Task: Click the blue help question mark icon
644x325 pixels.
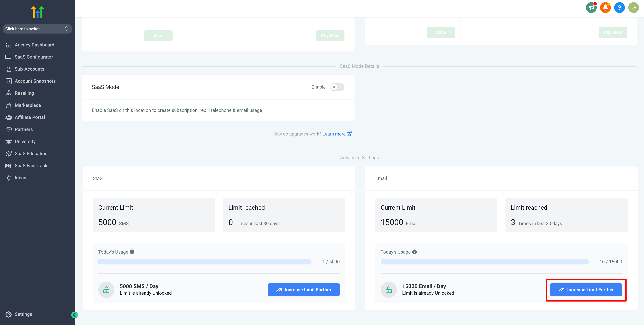Action: 619,8
